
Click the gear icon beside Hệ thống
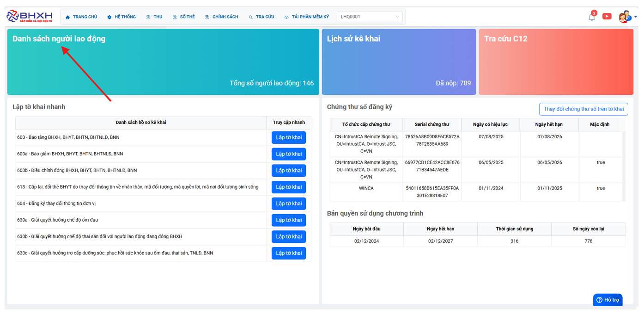pyautogui.click(x=109, y=17)
